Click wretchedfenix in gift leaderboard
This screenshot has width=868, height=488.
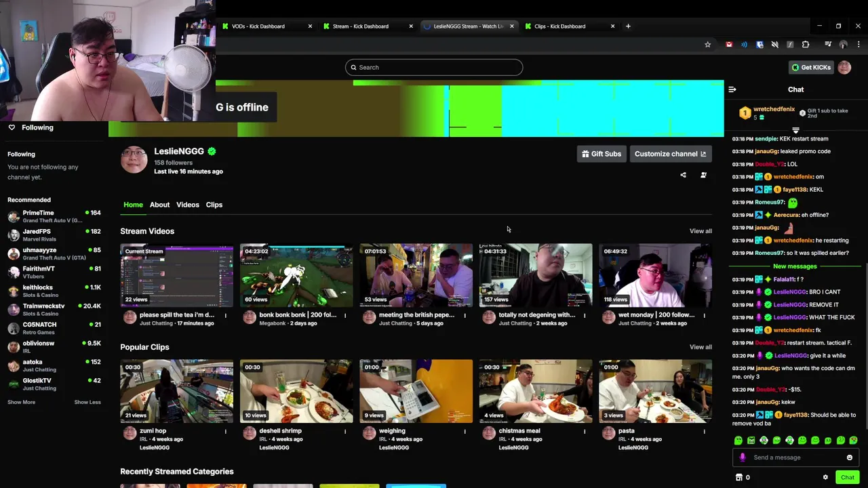point(774,109)
